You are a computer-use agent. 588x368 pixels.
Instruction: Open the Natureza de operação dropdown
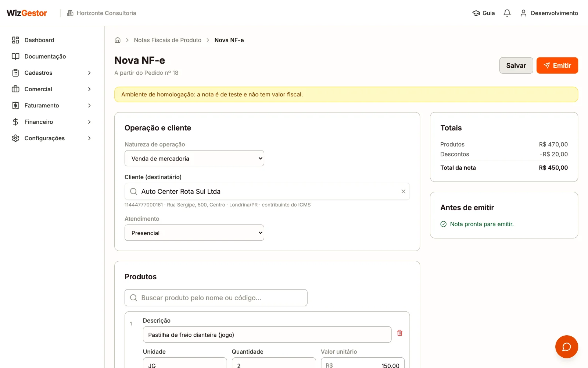[x=194, y=158]
